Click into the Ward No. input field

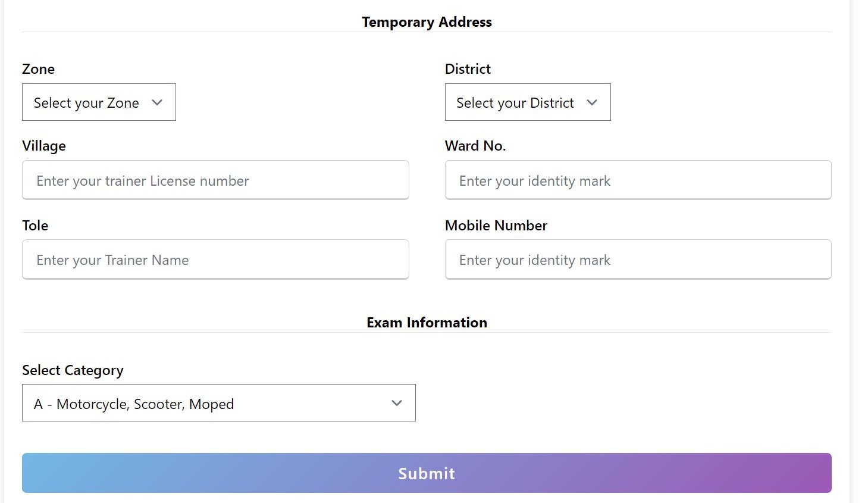coord(638,180)
